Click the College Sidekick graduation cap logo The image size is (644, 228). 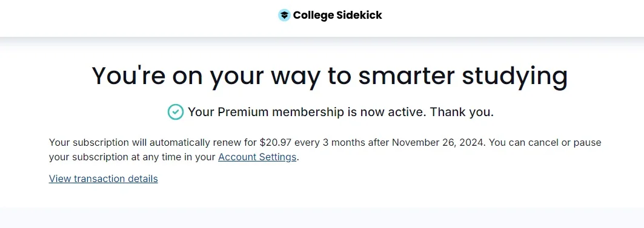(284, 15)
